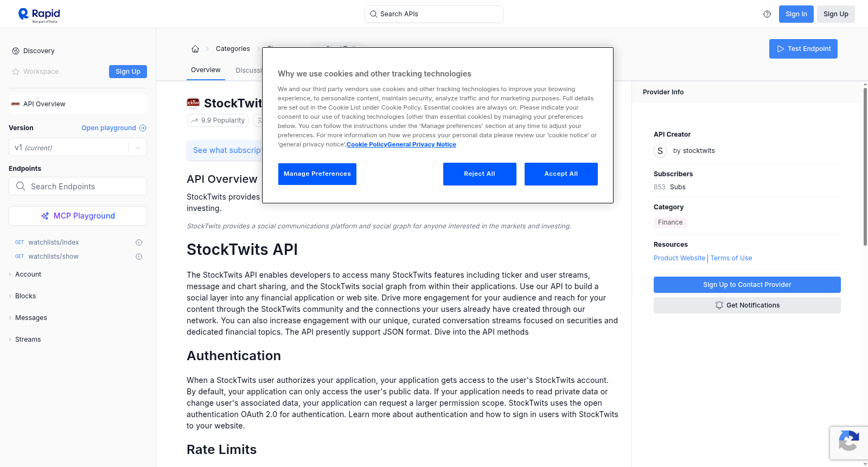This screenshot has height=467, width=868.
Task: Go to home via breadcrumb house icon
Action: [195, 49]
